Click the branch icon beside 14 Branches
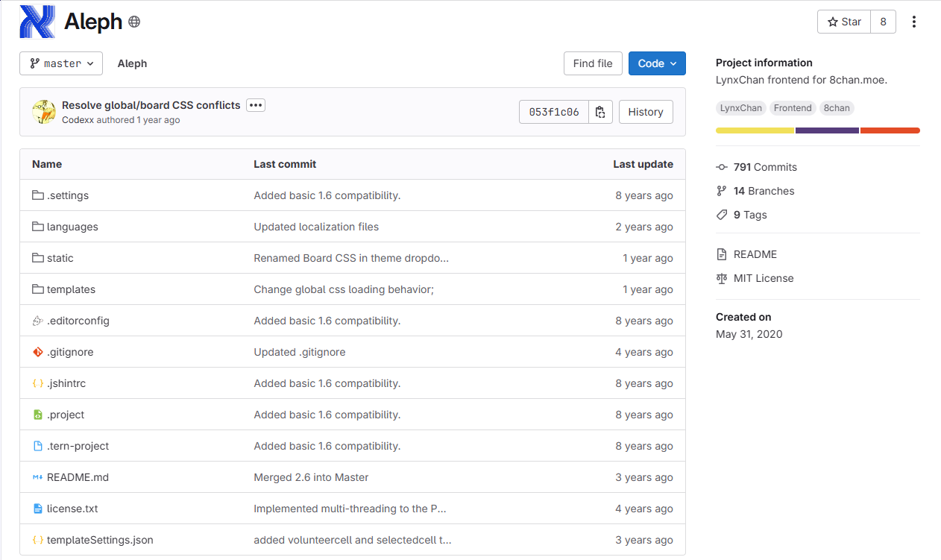The width and height of the screenshot is (941, 560). [x=721, y=191]
